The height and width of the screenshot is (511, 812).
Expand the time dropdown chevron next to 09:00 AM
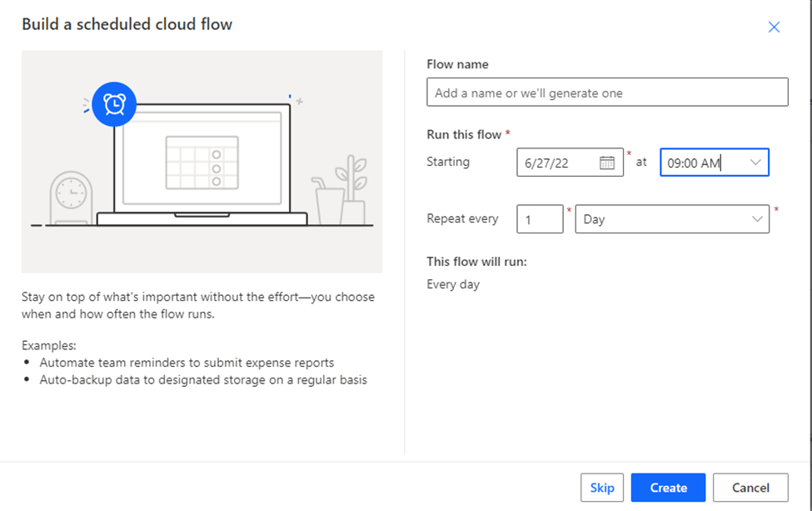pyautogui.click(x=755, y=163)
